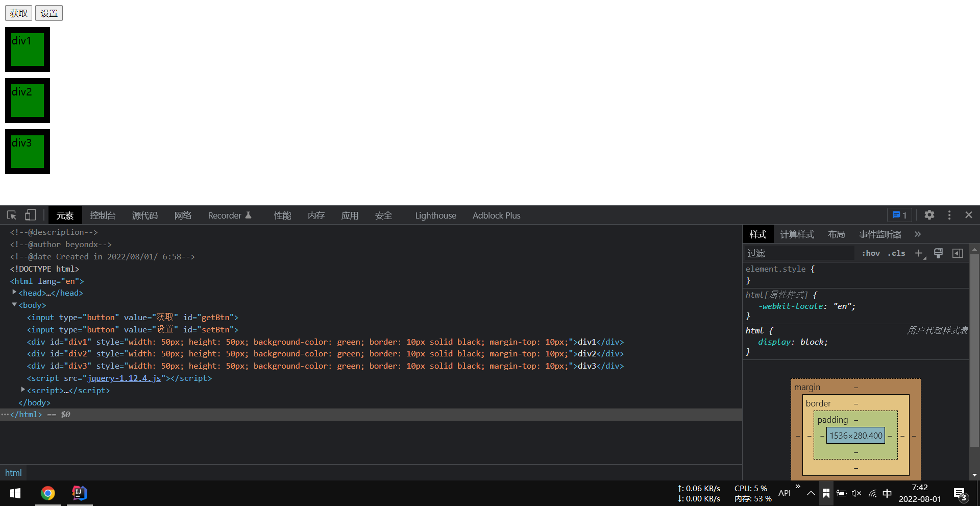The height and width of the screenshot is (506, 980).
Task: Click the green div1 box
Action: (x=28, y=50)
